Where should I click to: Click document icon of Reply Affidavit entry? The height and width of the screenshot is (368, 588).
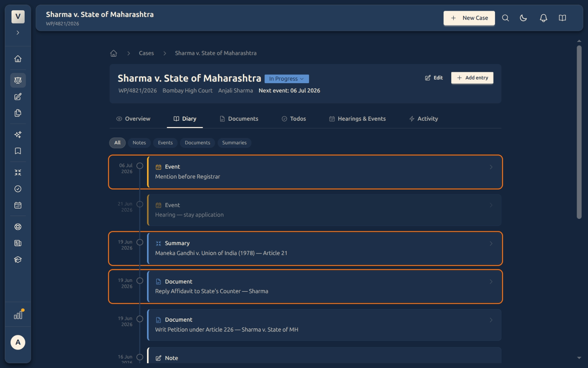point(158,282)
